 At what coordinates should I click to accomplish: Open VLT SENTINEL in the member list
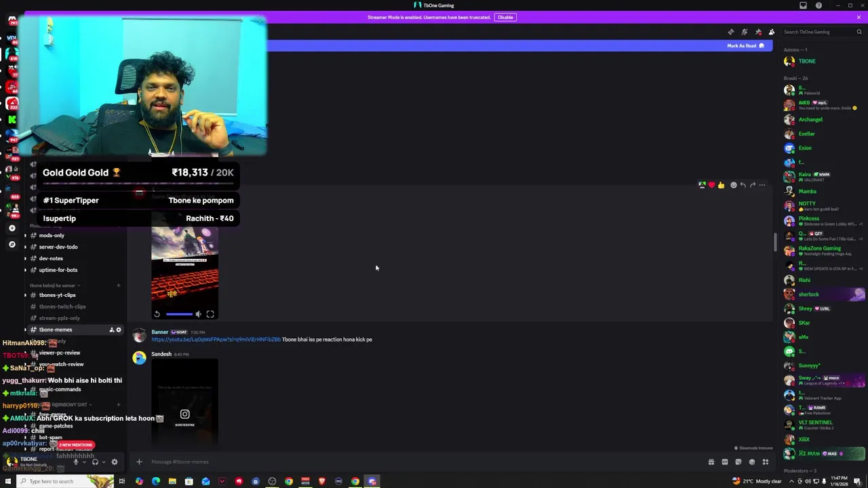coord(823,424)
